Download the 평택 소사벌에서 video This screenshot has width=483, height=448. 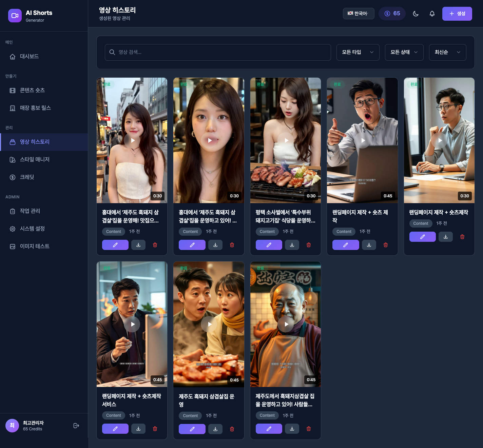click(292, 245)
